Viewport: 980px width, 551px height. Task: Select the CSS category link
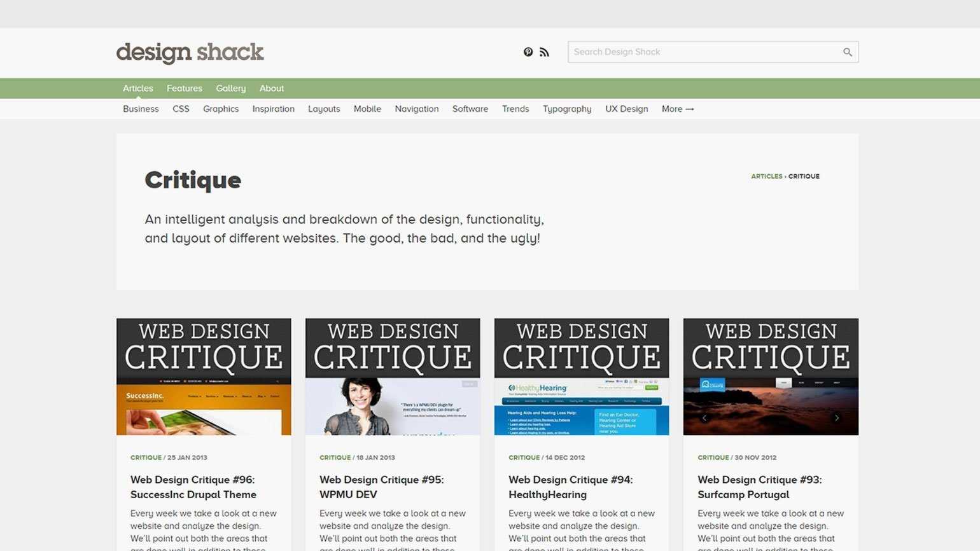[181, 109]
